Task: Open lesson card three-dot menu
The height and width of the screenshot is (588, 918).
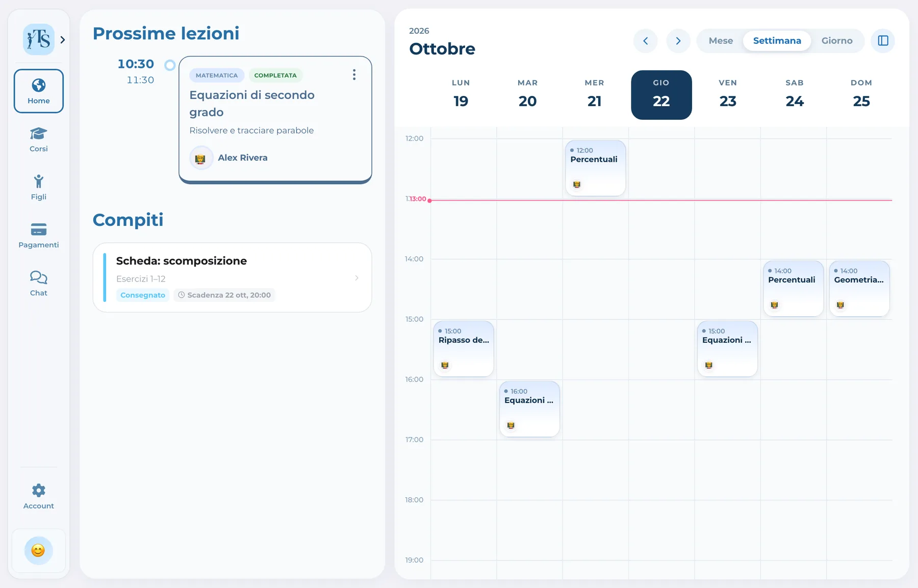Action: (354, 75)
